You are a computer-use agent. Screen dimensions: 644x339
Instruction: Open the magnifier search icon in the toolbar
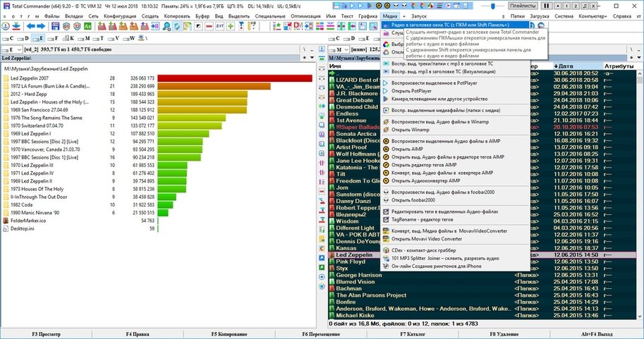coord(166,26)
